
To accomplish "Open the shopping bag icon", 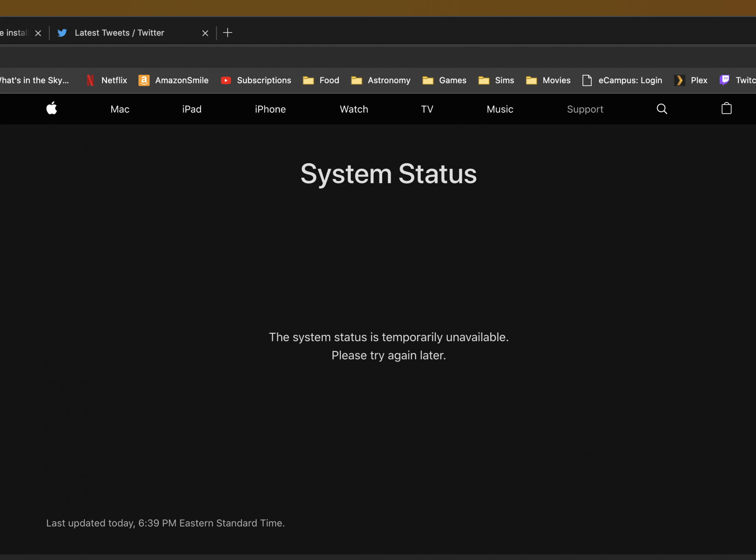I will [x=726, y=109].
